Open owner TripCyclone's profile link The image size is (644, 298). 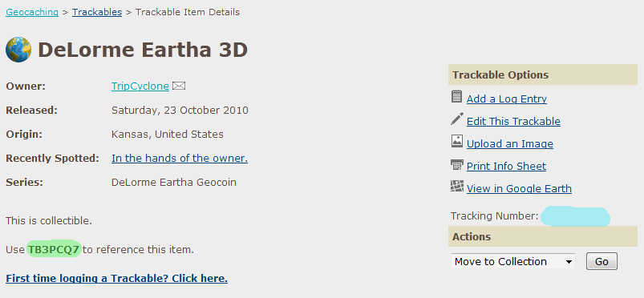click(x=140, y=87)
